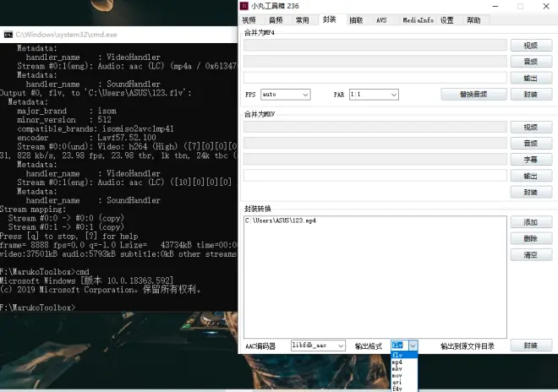The width and height of the screenshot is (558, 392).
Task: Click 封装 button in 合并为MP4 section
Action: 531,95
